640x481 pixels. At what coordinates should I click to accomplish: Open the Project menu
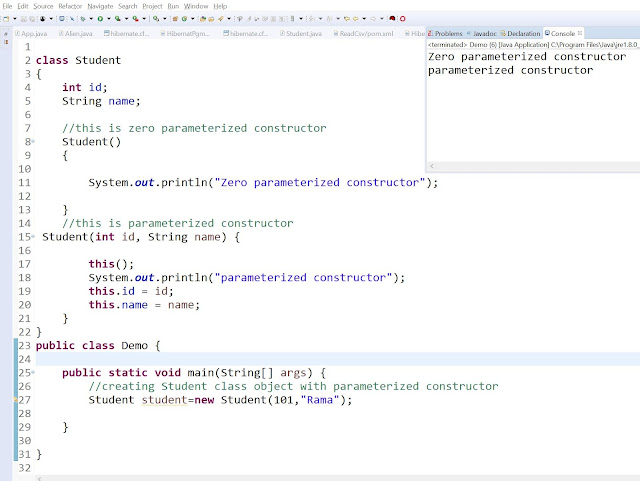coord(152,6)
